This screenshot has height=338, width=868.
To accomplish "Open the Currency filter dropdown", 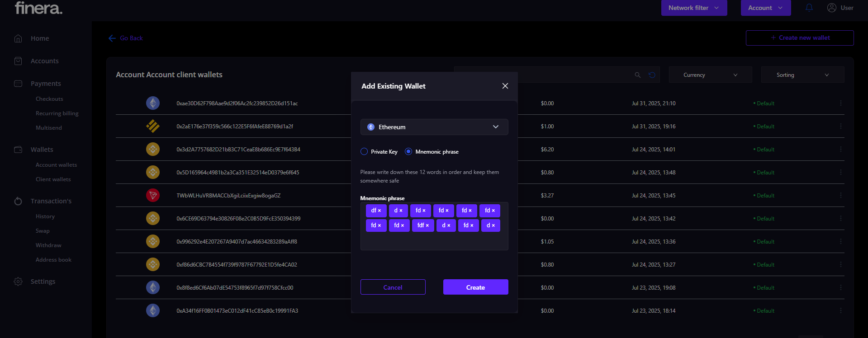I will coord(710,75).
